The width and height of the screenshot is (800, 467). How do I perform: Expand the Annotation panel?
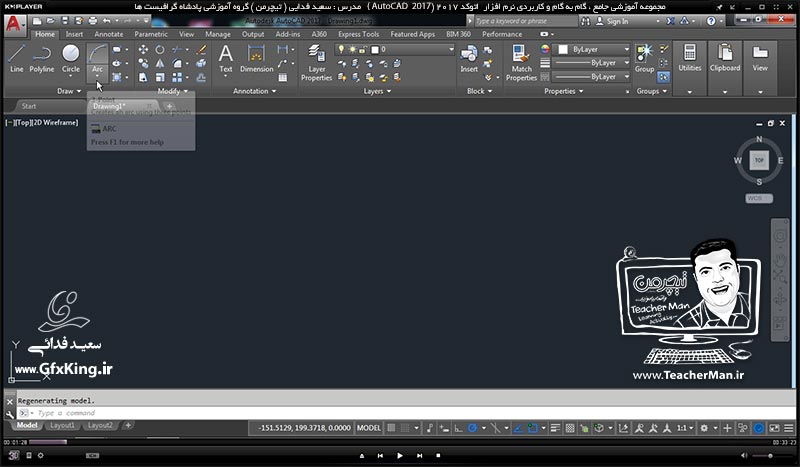coord(254,91)
